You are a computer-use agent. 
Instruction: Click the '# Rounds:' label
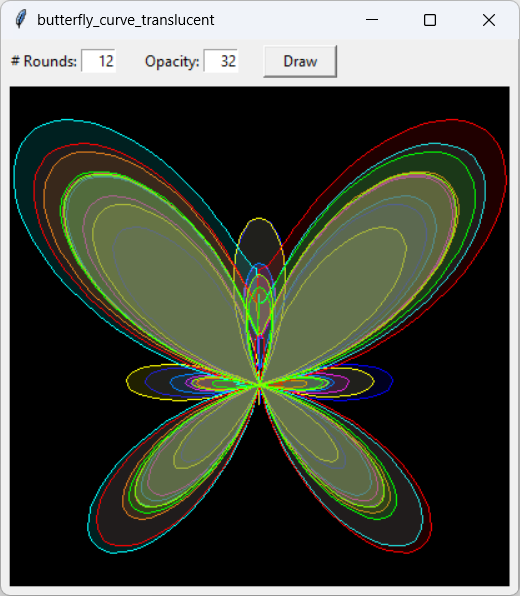click(x=44, y=61)
